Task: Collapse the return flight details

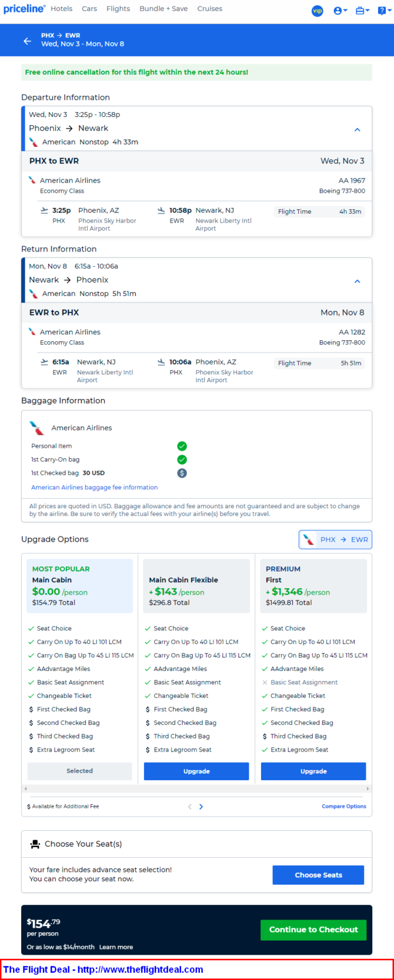Action: pyautogui.click(x=358, y=281)
